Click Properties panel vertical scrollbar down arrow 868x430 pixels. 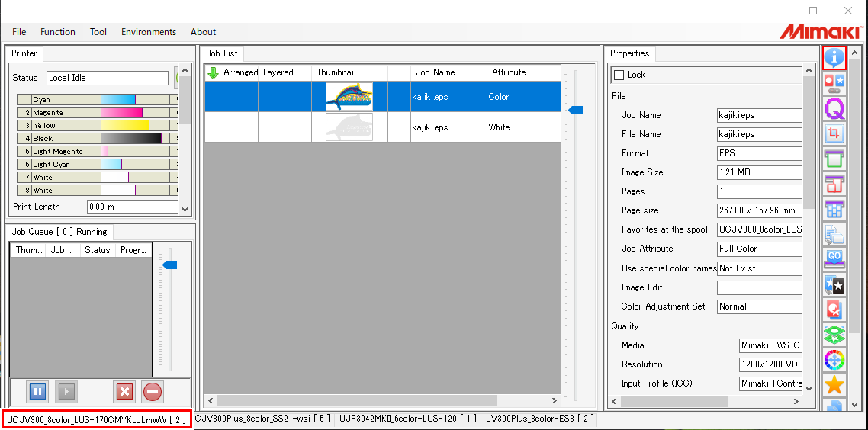click(x=809, y=388)
